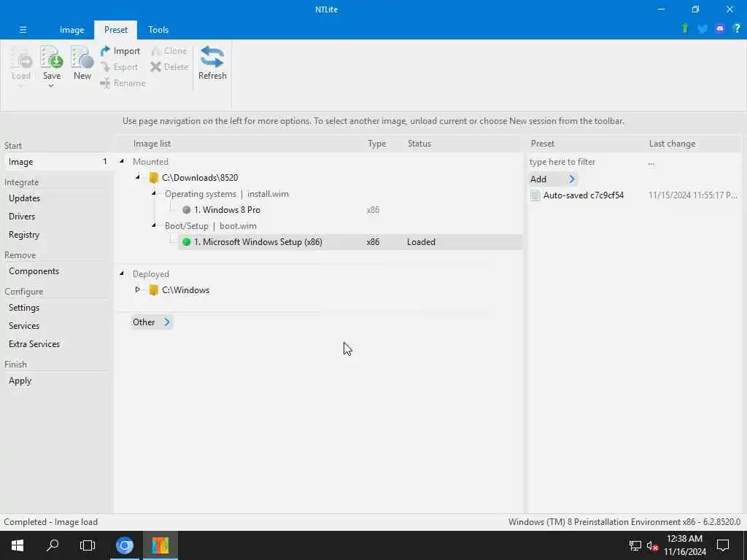Click Export preset

pyautogui.click(x=119, y=67)
